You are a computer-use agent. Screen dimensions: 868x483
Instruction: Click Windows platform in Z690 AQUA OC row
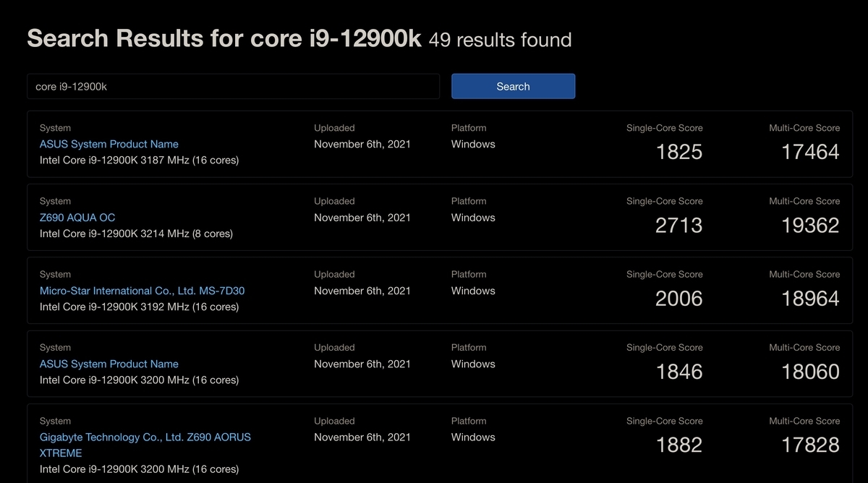[x=473, y=218]
